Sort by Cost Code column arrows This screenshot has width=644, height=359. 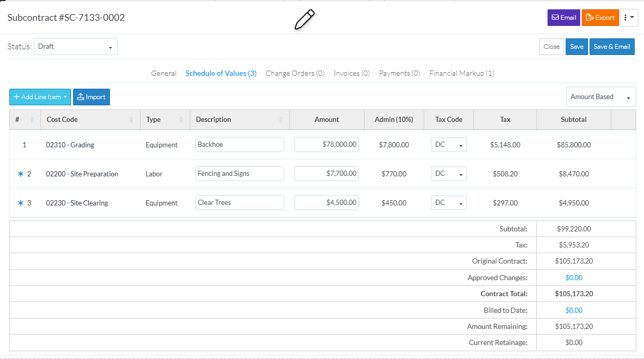[131, 120]
